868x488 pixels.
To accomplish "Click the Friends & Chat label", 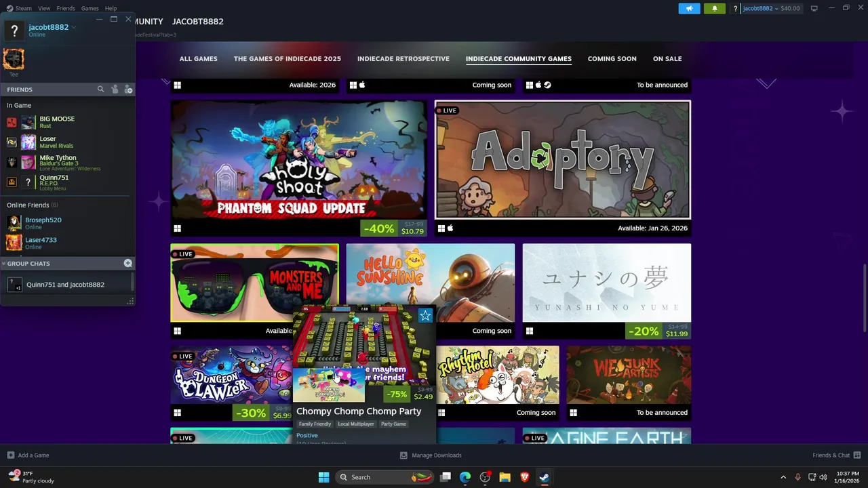I will pyautogui.click(x=831, y=455).
